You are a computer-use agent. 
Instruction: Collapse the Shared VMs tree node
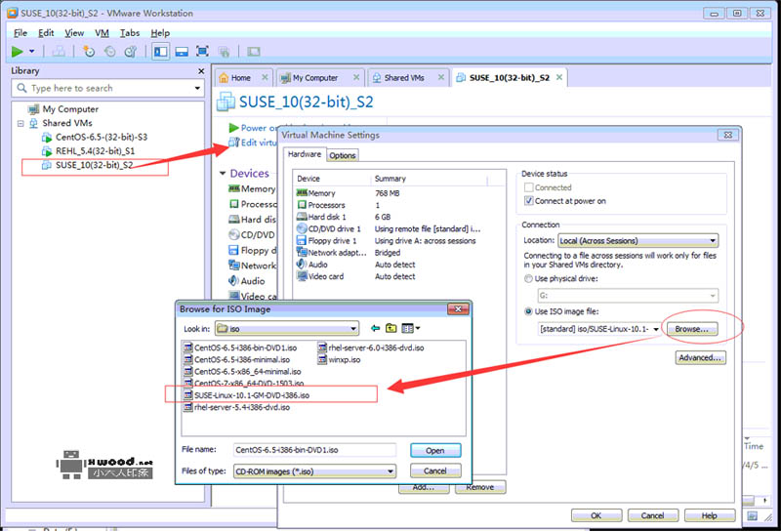click(21, 124)
